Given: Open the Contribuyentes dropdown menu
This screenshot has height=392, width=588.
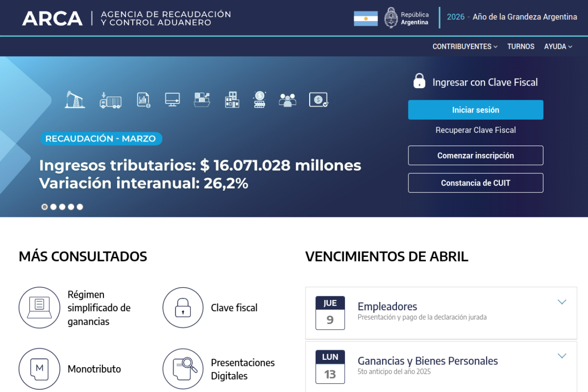Looking at the screenshot, I should tap(465, 46).
